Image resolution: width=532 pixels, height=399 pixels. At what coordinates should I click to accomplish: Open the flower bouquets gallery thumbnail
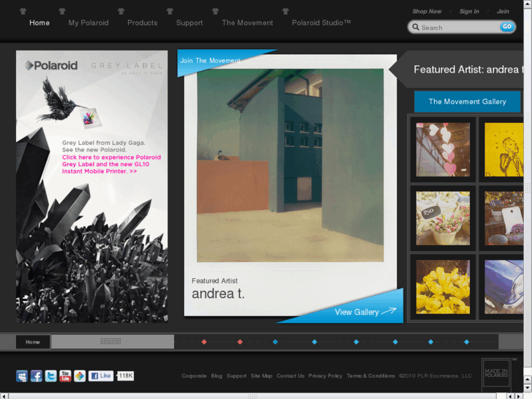click(x=443, y=218)
